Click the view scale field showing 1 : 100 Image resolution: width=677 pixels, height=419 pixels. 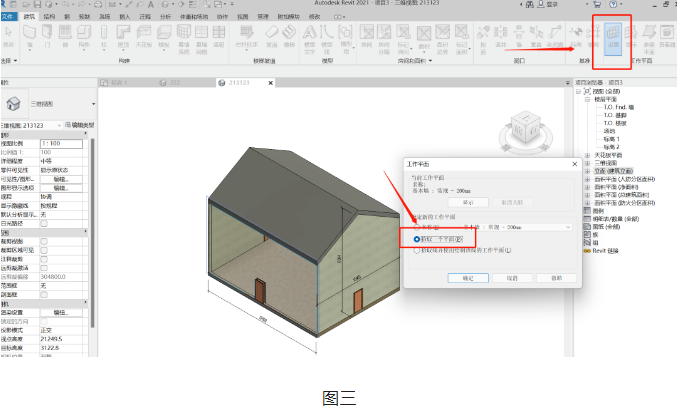(61, 143)
